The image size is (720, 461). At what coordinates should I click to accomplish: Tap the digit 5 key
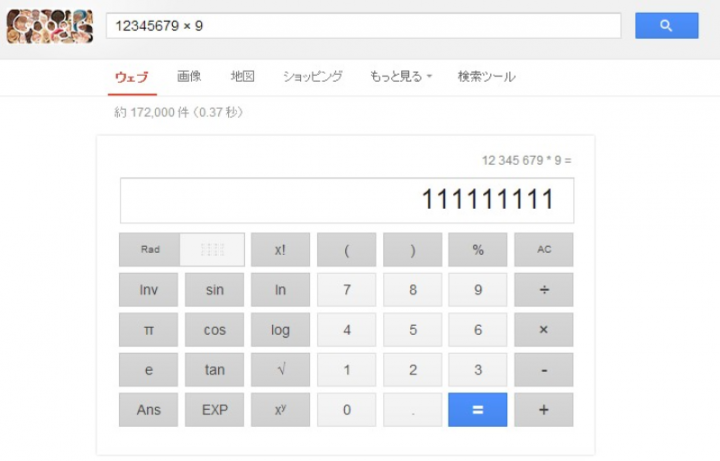coord(413,330)
